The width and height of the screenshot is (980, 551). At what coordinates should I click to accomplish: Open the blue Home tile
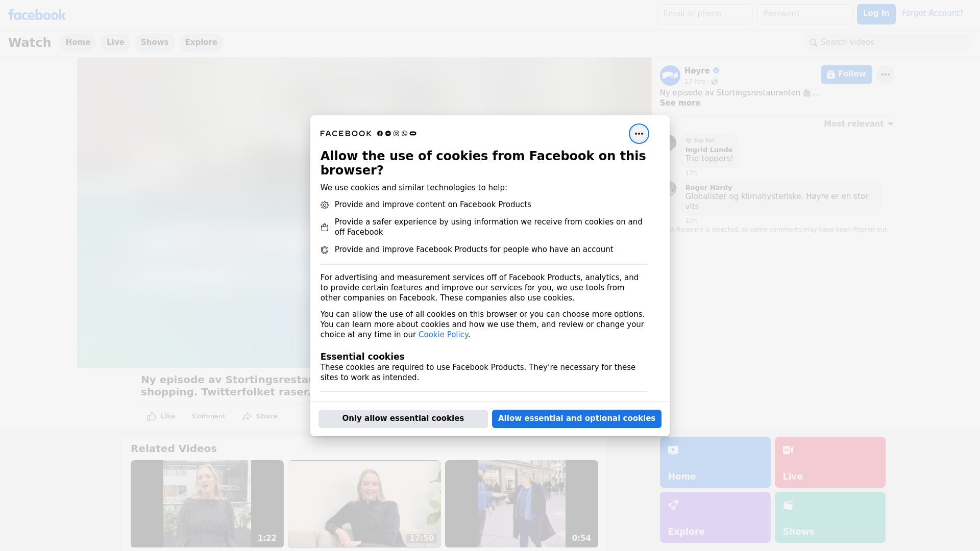pyautogui.click(x=715, y=462)
